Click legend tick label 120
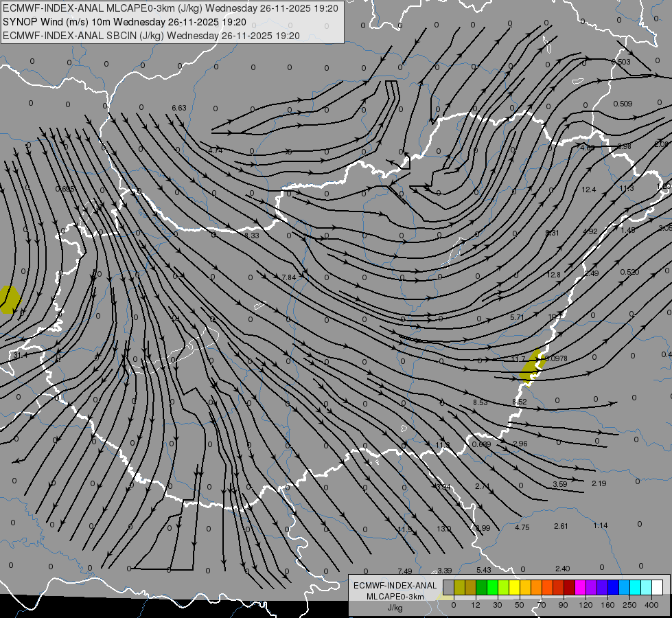This screenshot has width=672, height=618. (586, 605)
